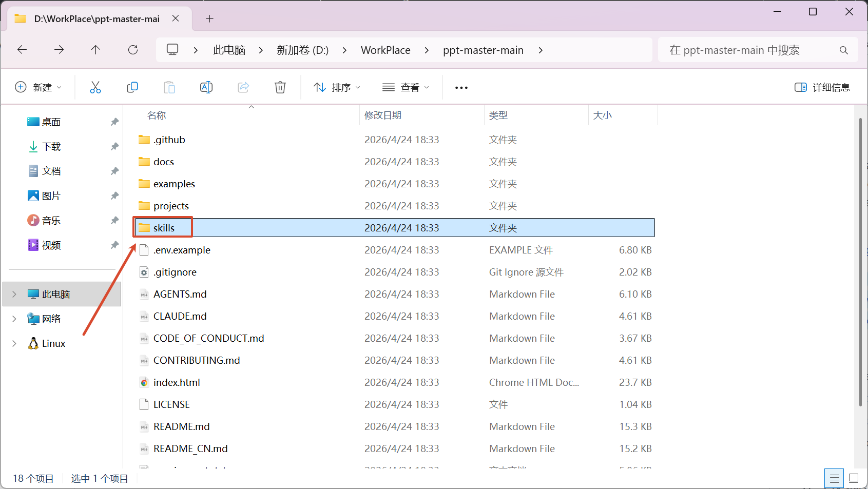Go up one directory level
This screenshot has width=868, height=489.
95,50
